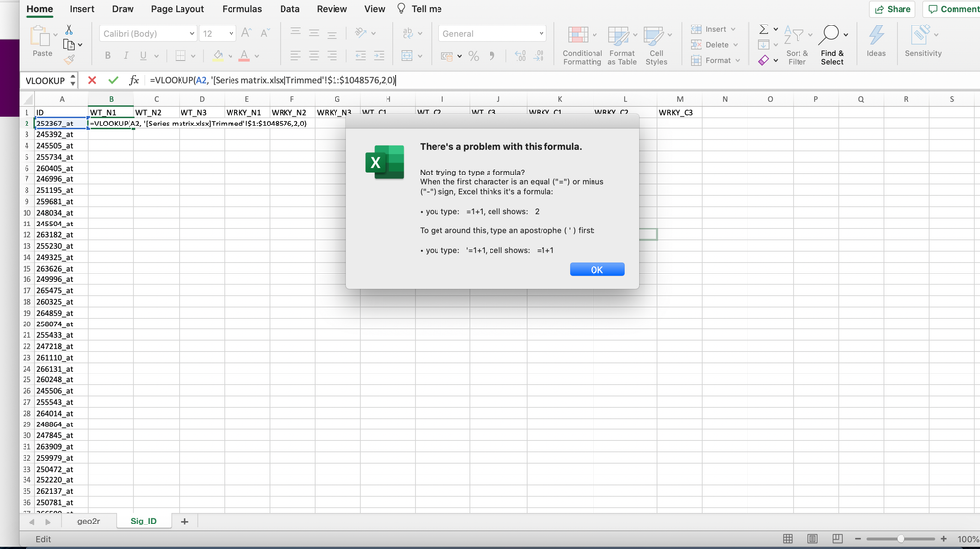980x549 pixels.
Task: Switch to the Insert tab
Action: (81, 9)
